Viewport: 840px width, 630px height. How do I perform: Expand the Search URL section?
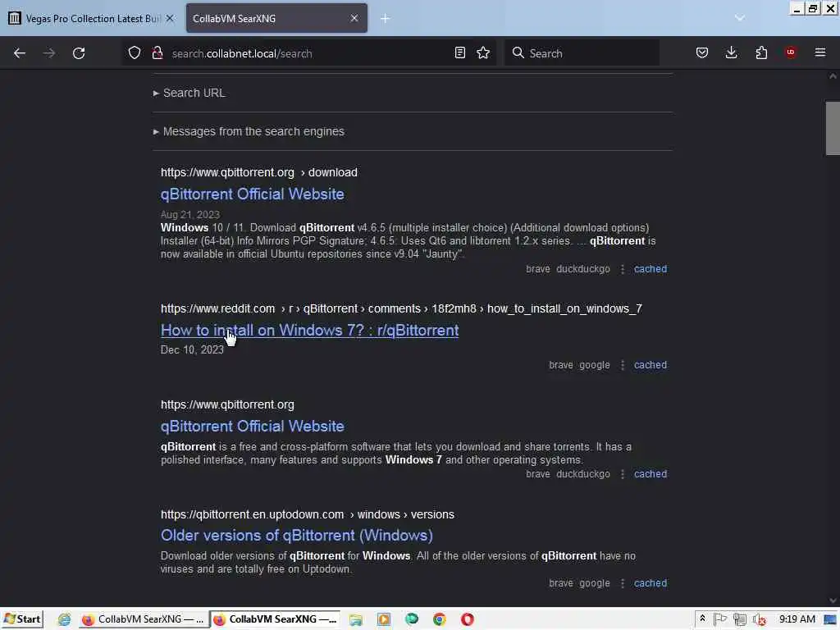point(189,94)
